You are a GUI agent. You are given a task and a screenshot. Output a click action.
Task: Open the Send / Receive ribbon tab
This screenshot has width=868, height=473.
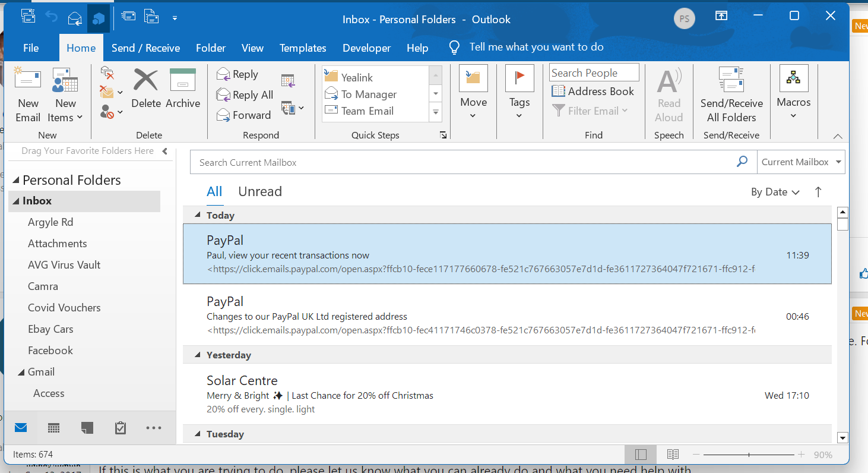click(145, 48)
